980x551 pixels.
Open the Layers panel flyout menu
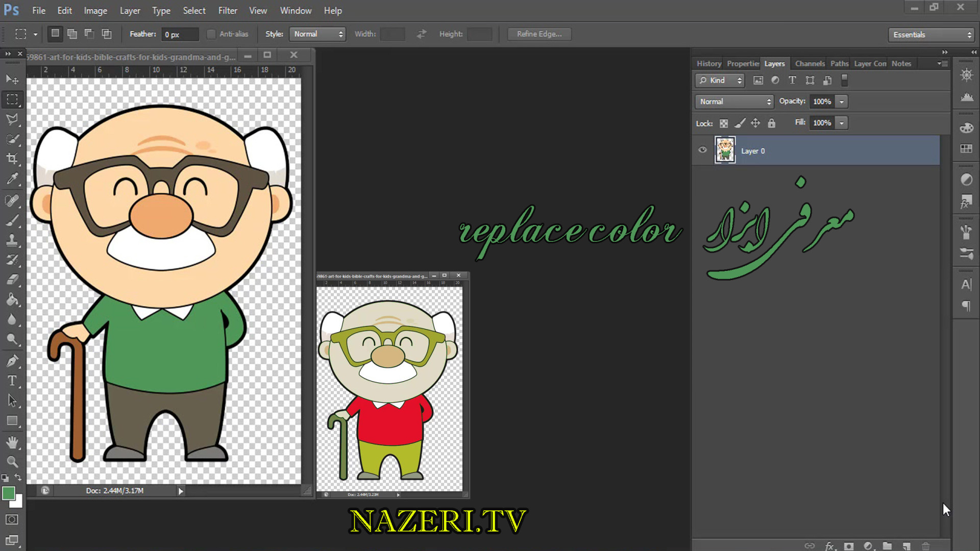[943, 63]
